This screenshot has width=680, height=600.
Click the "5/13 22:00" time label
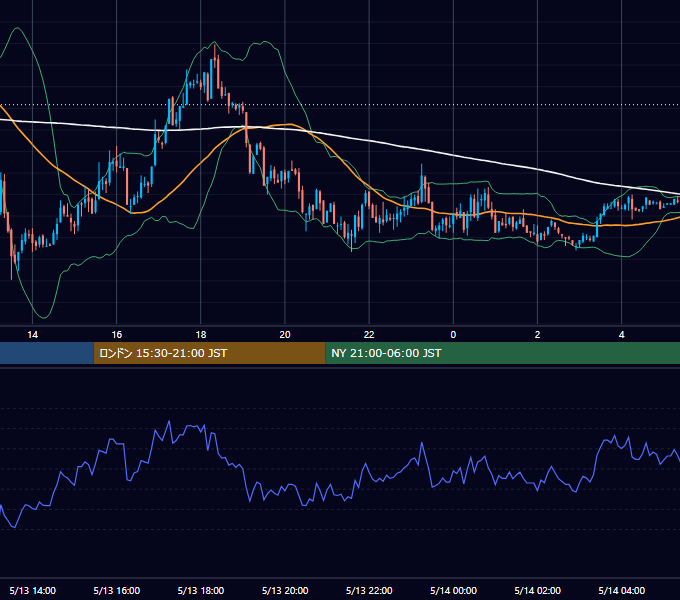tap(369, 590)
